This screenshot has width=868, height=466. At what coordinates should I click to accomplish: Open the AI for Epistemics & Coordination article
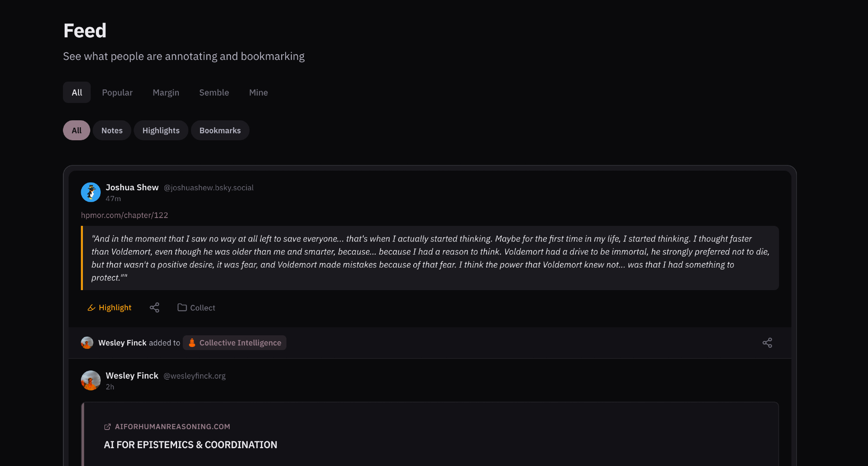(x=190, y=445)
